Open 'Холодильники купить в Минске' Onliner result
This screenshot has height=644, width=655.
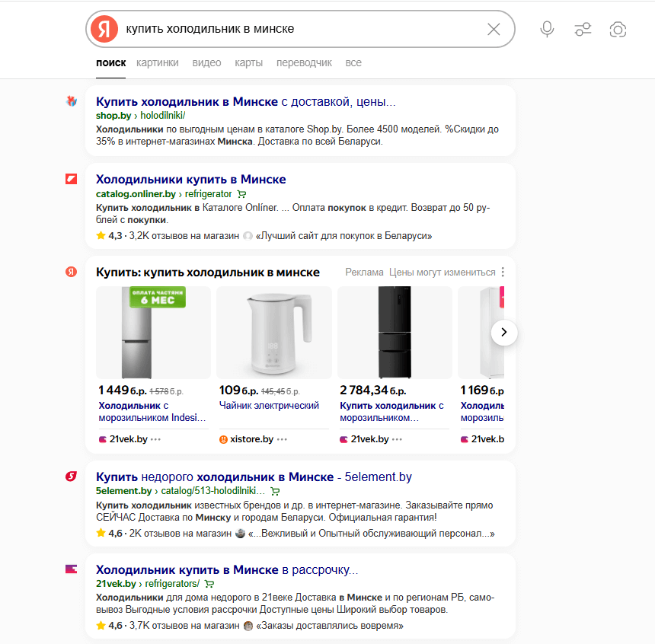coord(191,179)
